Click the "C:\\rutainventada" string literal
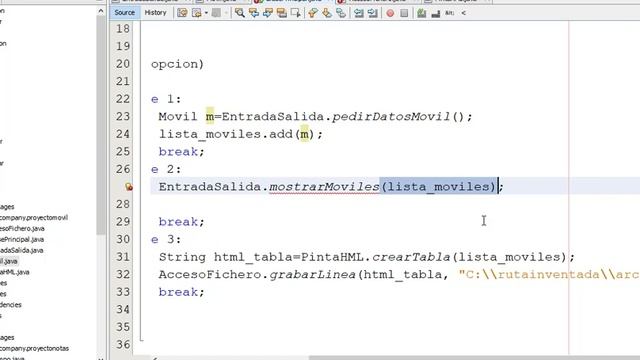 click(x=549, y=275)
